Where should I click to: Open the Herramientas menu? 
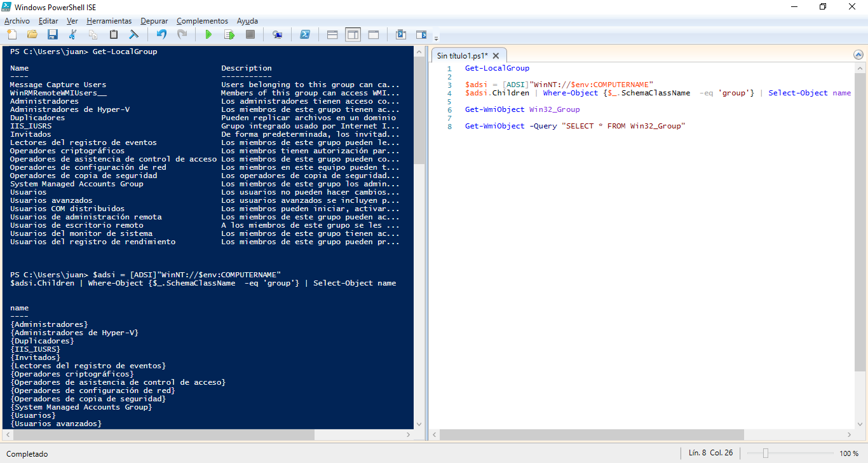[x=109, y=21]
